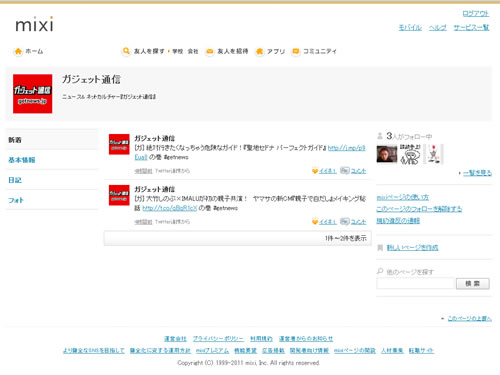The width and height of the screenshot is (500, 375).
Task: Choose 会社 in the navigation bar
Action: coord(193,51)
